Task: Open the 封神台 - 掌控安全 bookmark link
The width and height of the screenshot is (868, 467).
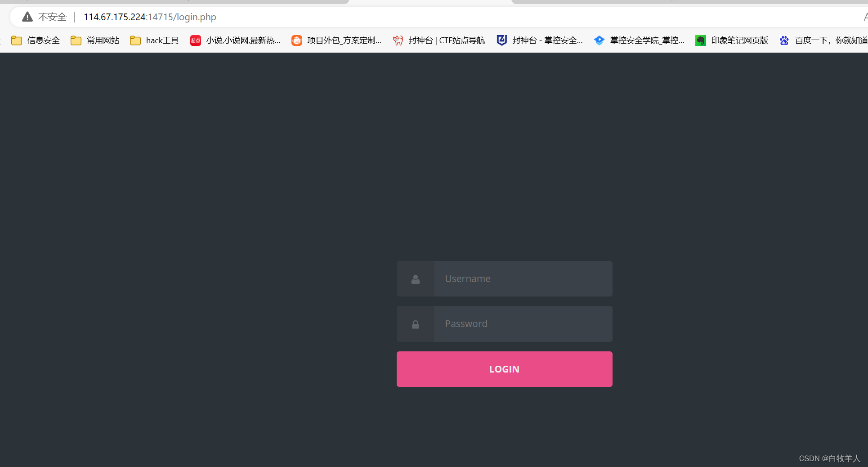Action: tap(540, 40)
